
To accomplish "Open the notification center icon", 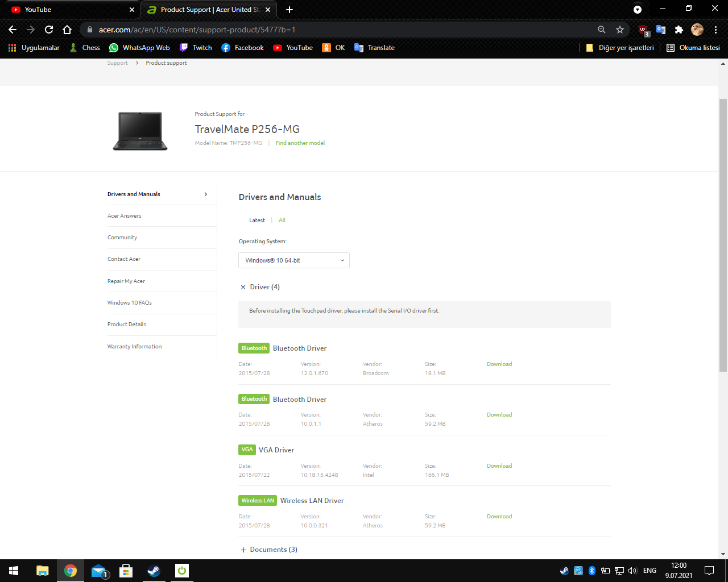I will pyautogui.click(x=709, y=571).
